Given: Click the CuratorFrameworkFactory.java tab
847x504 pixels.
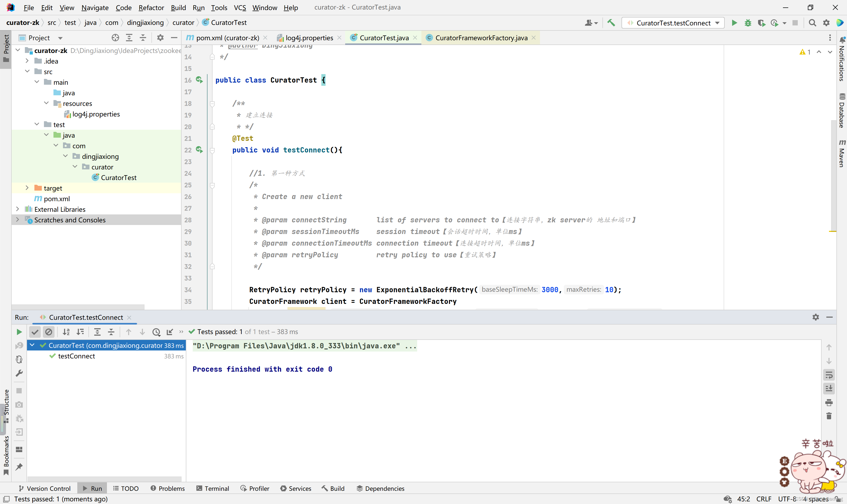Looking at the screenshot, I should click(x=480, y=38).
